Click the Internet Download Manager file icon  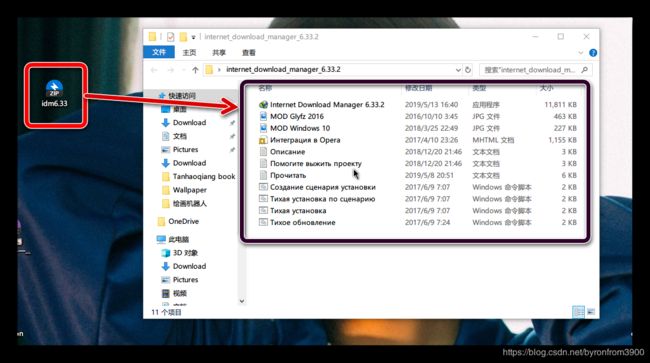click(x=263, y=105)
